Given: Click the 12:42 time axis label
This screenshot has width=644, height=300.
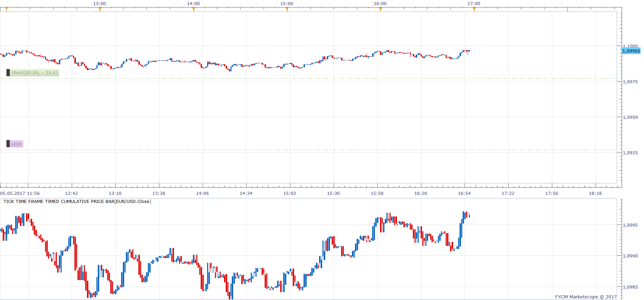Looking at the screenshot, I should [x=71, y=193].
